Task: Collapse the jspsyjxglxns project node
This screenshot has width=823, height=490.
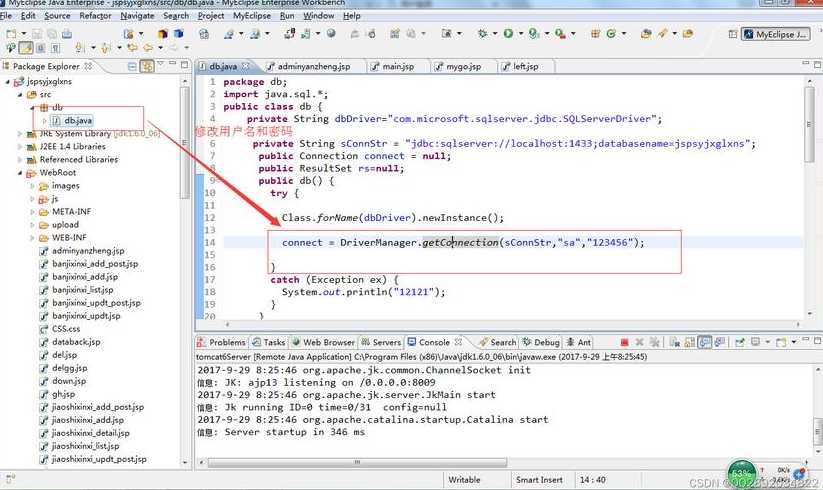Action: coord(7,82)
